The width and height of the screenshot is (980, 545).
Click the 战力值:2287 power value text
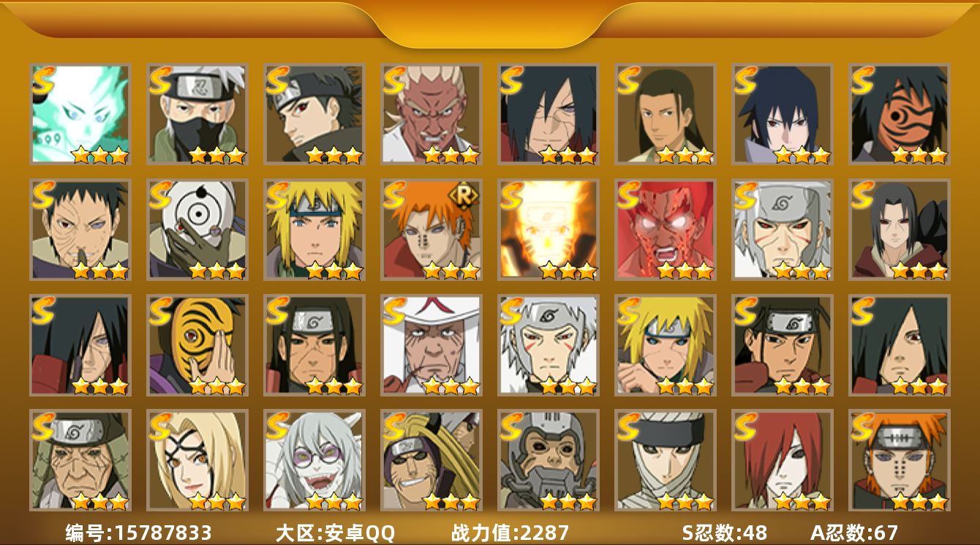pos(510,533)
